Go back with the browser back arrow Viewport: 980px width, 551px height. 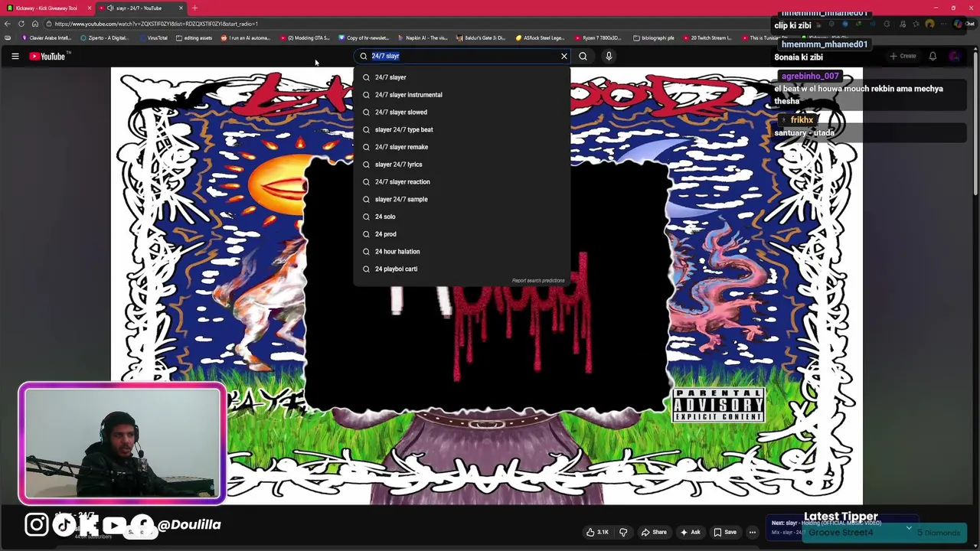7,24
